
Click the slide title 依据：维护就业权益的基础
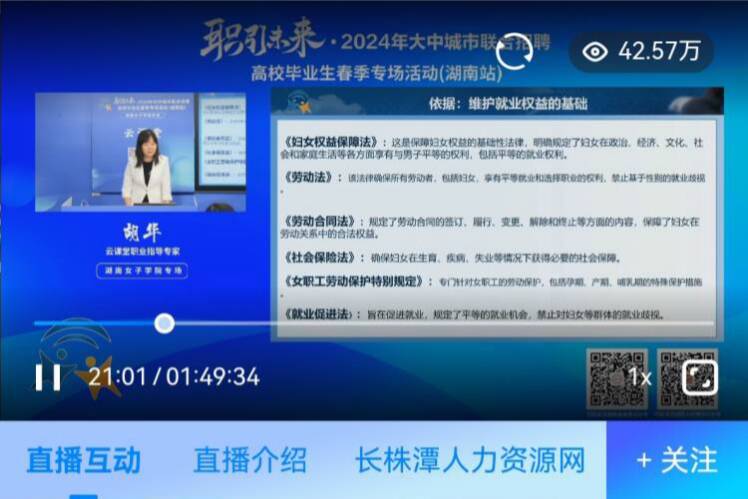pos(508,103)
